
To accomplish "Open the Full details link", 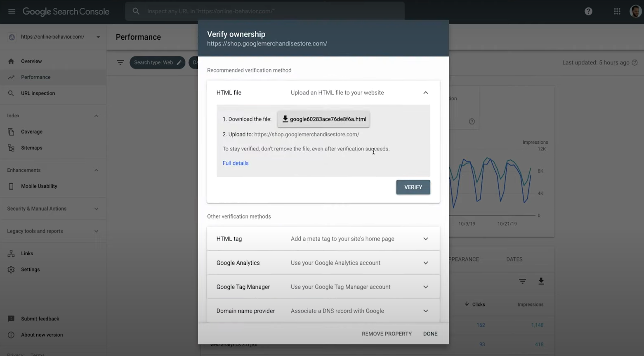I will 236,163.
